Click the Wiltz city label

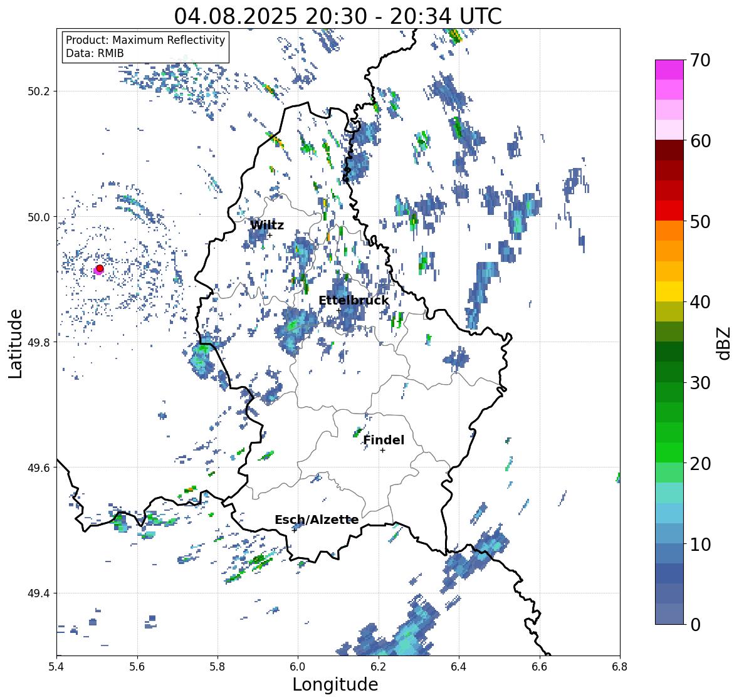[x=267, y=225]
